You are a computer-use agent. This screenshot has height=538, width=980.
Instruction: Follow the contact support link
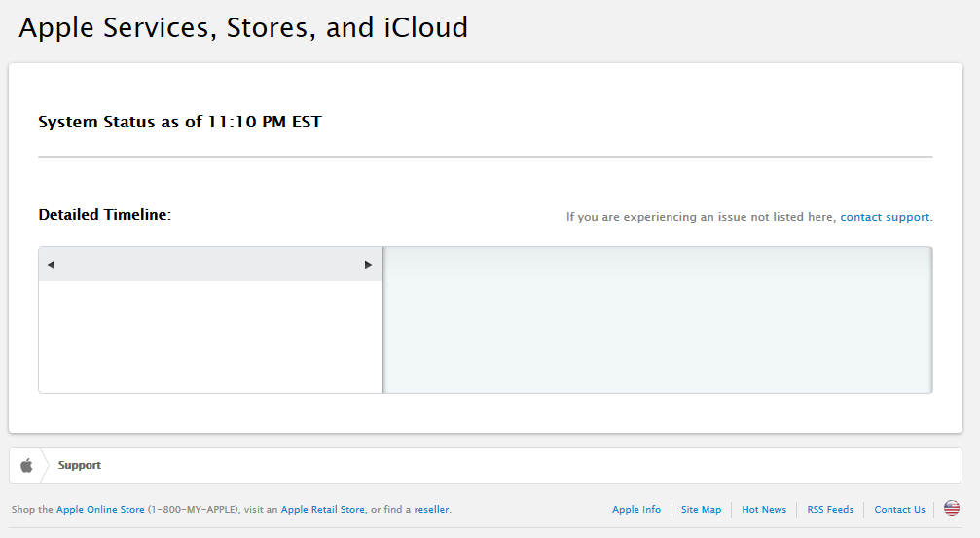(885, 217)
